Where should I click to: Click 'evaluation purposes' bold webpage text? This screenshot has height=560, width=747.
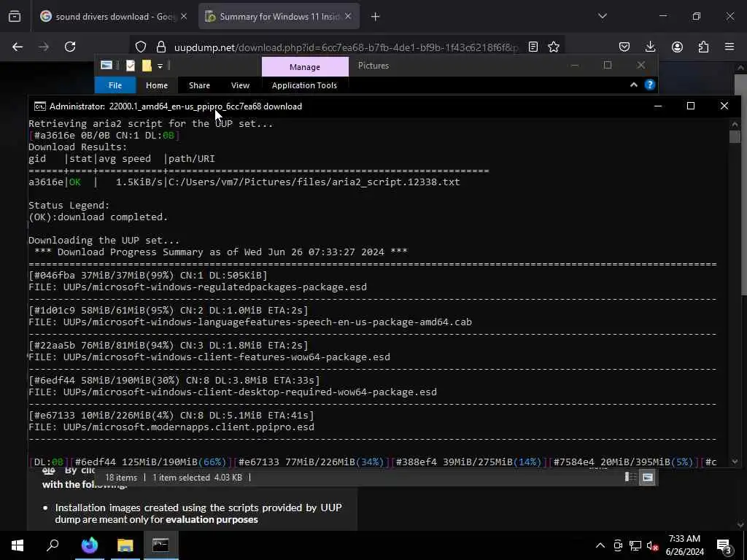[212, 519]
